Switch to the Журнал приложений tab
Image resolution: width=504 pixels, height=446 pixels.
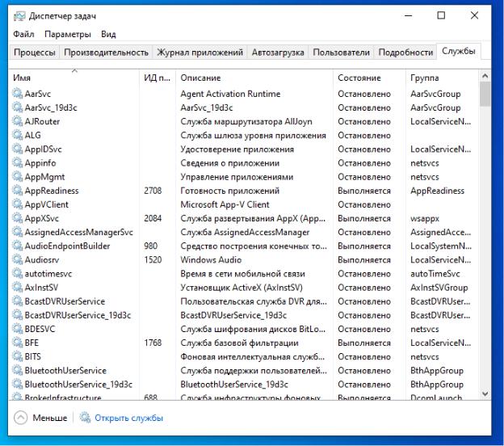pyautogui.click(x=199, y=52)
